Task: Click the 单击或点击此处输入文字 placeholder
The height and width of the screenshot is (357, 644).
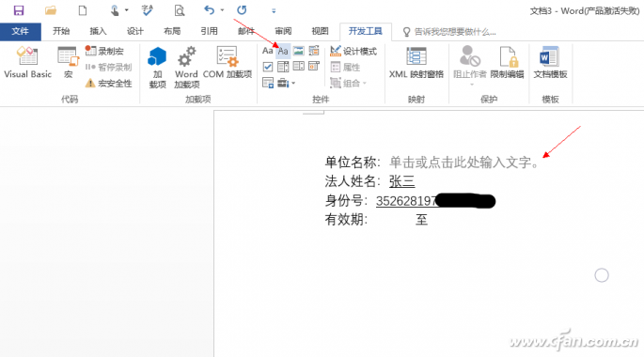Action: point(464,163)
